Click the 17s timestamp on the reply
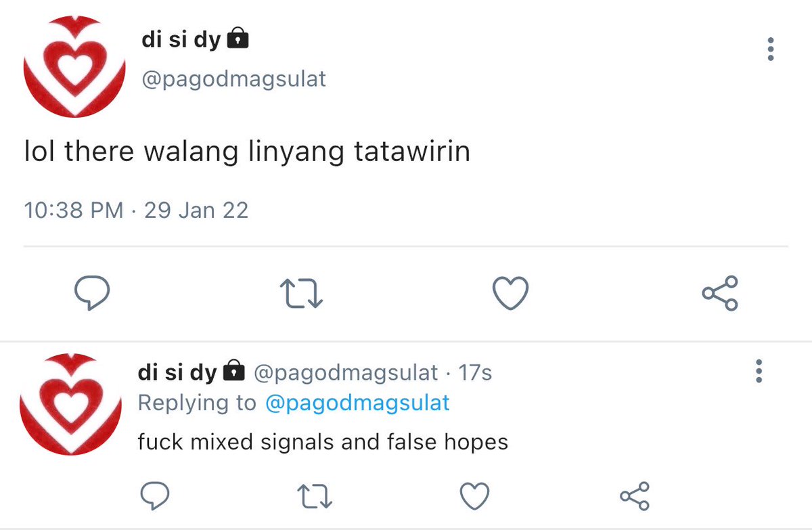Viewport: 812px width, 530px height. 475,372
